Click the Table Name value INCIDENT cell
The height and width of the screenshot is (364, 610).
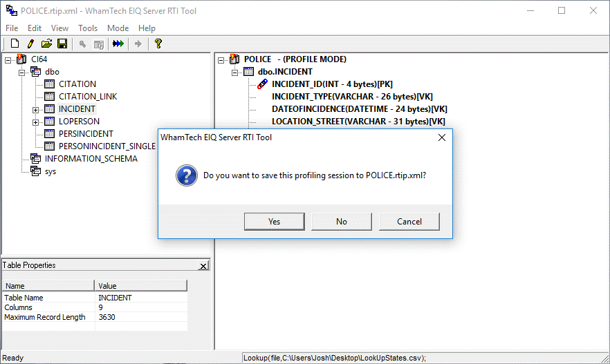tap(141, 298)
